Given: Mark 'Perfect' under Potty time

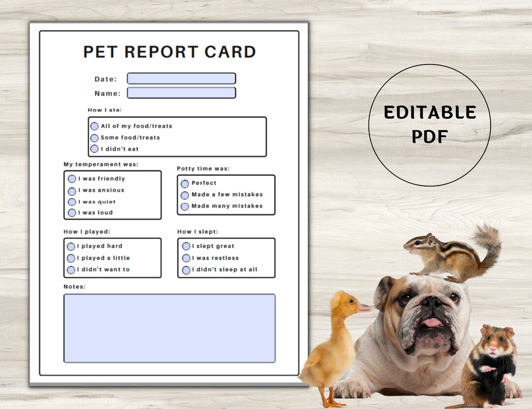Looking at the screenshot, I should (x=185, y=183).
